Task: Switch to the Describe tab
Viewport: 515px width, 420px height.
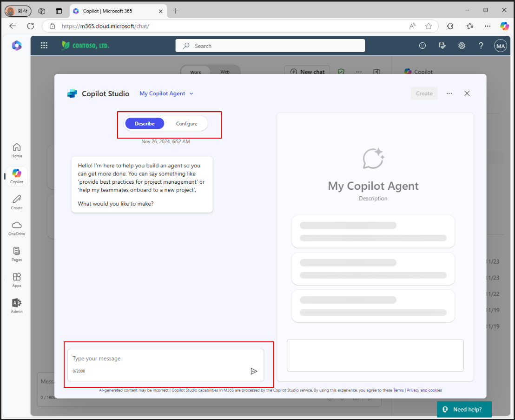Action: tap(145, 124)
